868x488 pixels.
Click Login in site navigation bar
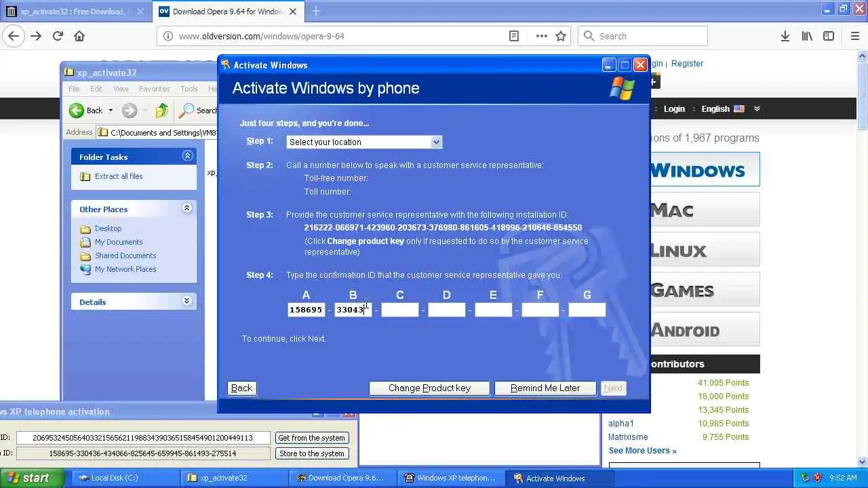[674, 108]
